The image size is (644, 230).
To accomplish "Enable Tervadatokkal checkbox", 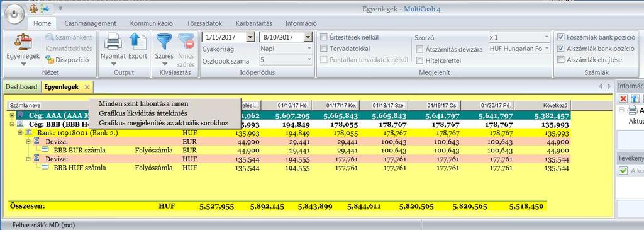I will pyautogui.click(x=324, y=49).
